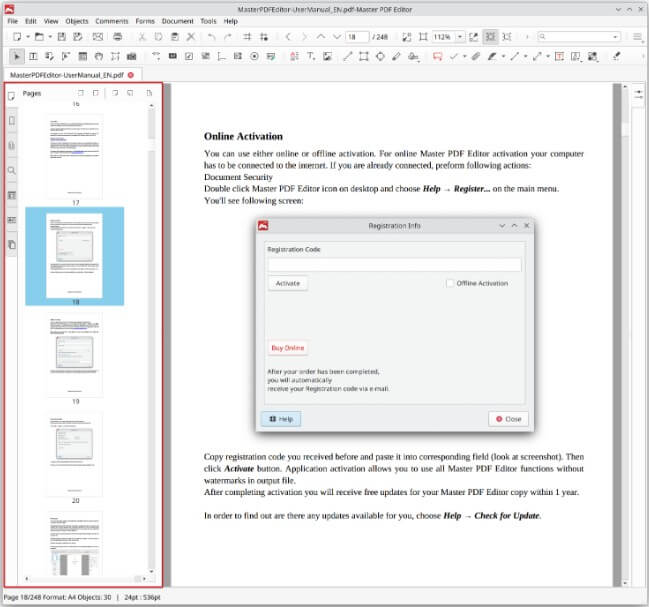Click the New document icon
649x607 pixels.
click(x=17, y=37)
